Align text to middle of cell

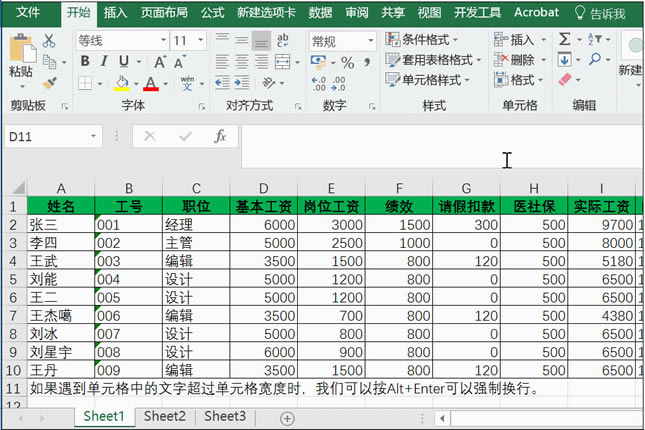241,40
